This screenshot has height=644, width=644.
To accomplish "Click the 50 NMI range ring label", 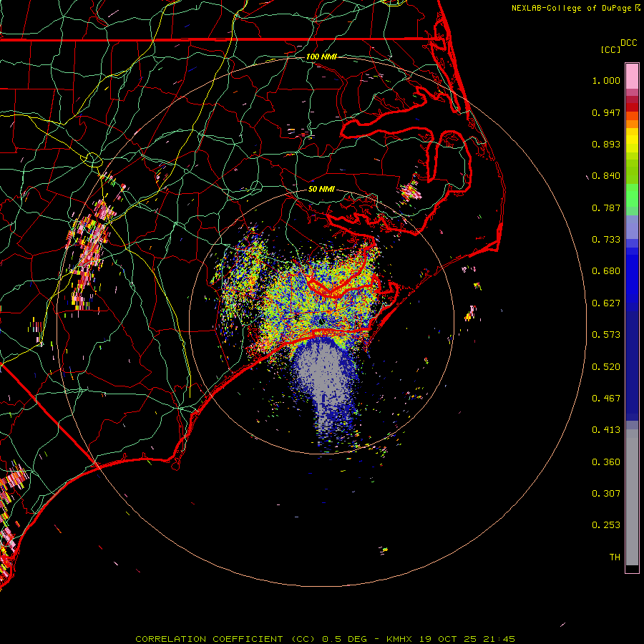I will pos(321,189).
